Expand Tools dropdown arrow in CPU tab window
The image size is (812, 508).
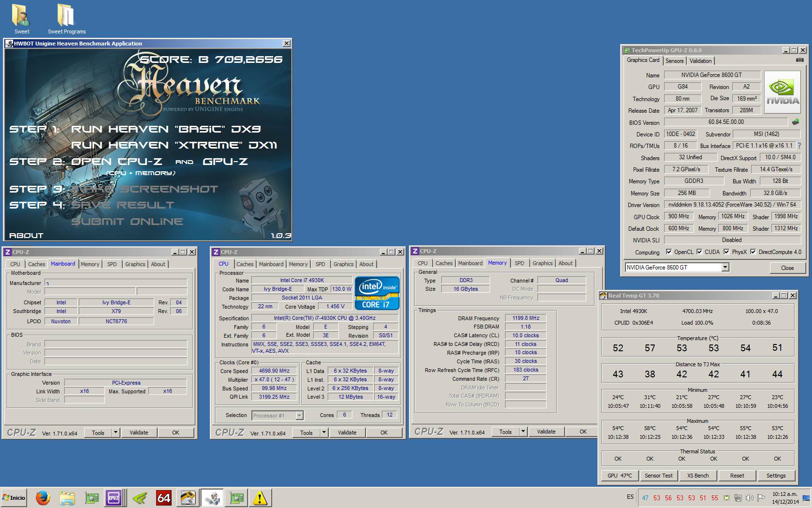[x=324, y=433]
